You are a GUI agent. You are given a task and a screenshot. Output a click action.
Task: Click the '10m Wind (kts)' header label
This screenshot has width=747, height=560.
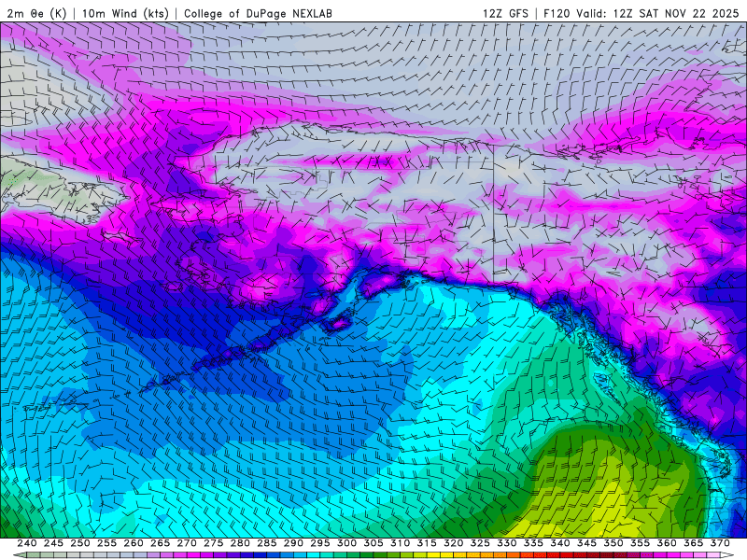125,14
